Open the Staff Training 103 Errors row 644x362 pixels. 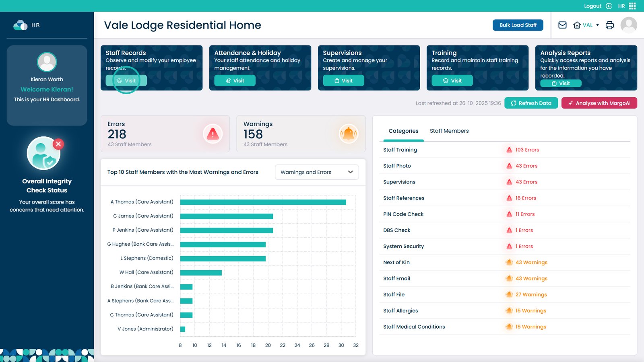504,150
